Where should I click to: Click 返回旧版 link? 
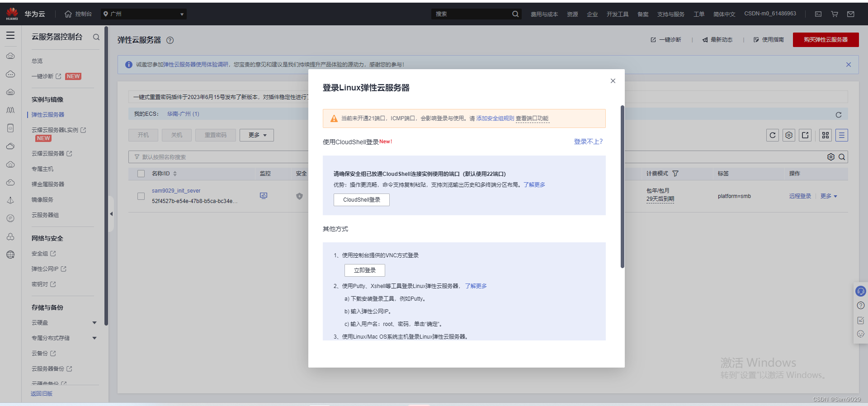point(42,394)
